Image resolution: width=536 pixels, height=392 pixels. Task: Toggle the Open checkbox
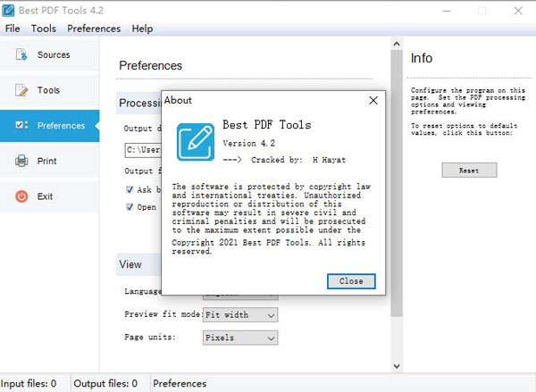tap(130, 207)
